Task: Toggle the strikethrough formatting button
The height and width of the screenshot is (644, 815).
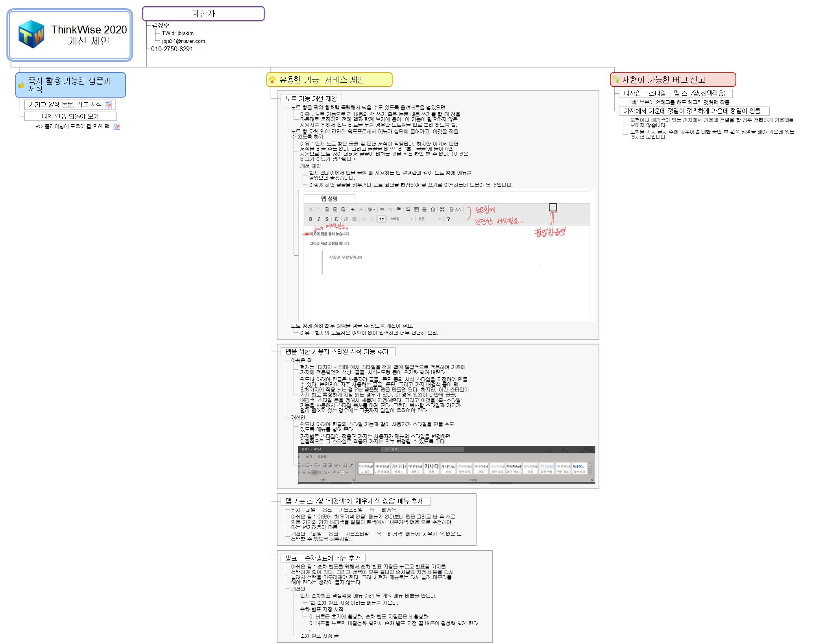Action: pos(327,219)
